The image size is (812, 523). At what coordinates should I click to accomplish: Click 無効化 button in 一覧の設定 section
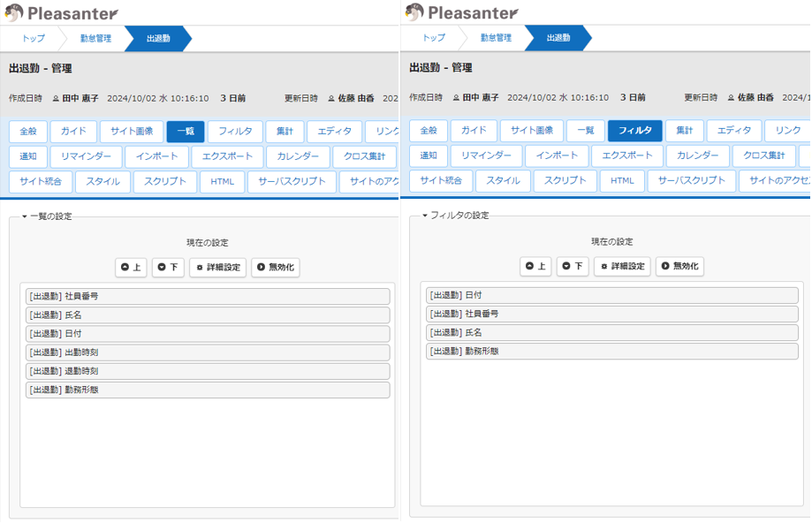click(x=276, y=267)
